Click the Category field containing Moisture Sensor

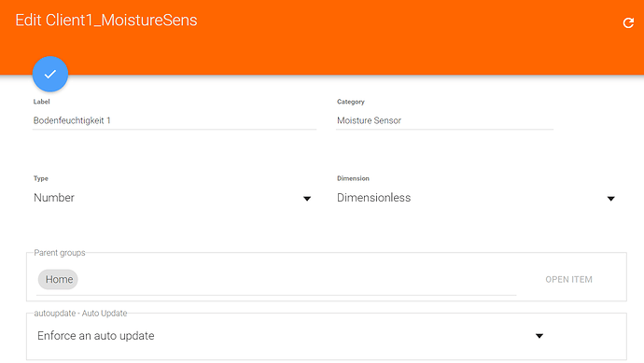[x=445, y=120]
